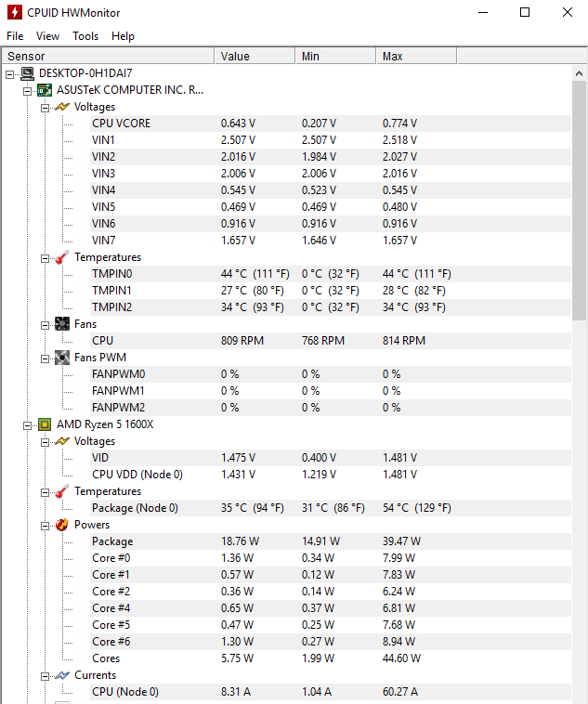
Task: Select the CPU VDD (Node 0) row
Action: pos(331,475)
